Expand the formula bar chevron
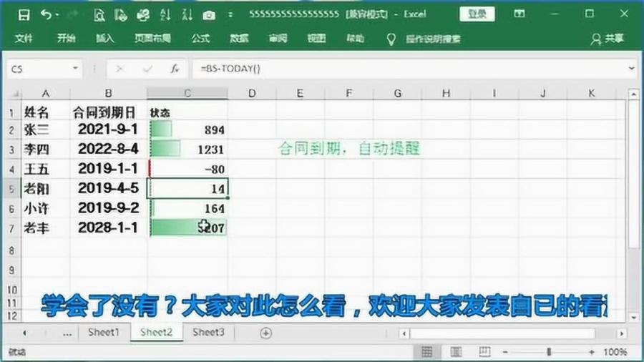This screenshot has width=644, height=362. click(632, 69)
